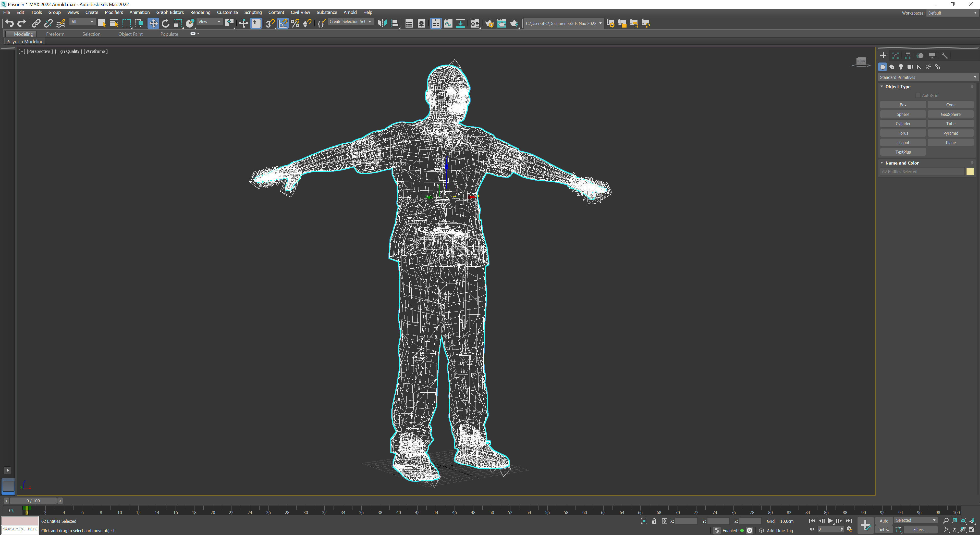Toggle Angle Snap in the toolbar

(283, 23)
